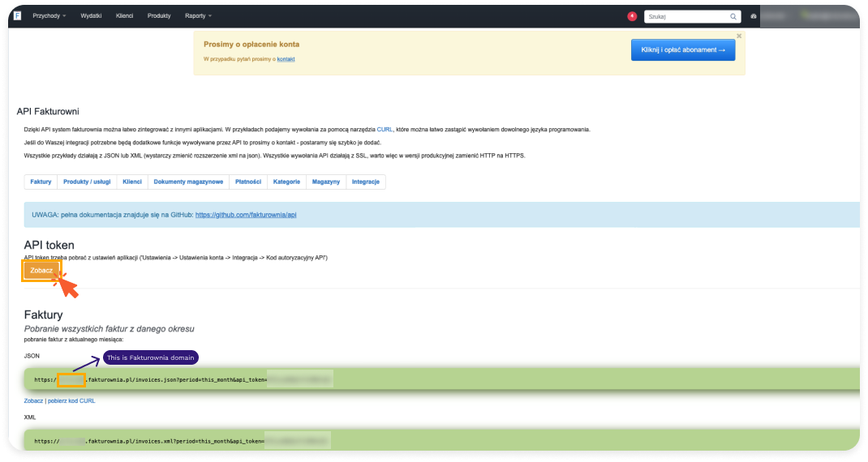Open the Produkty top menu
868x462 pixels.
click(x=159, y=15)
